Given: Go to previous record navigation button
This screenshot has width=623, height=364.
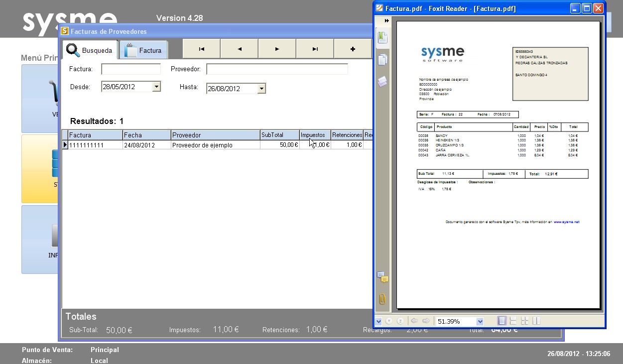Looking at the screenshot, I should click(240, 49).
